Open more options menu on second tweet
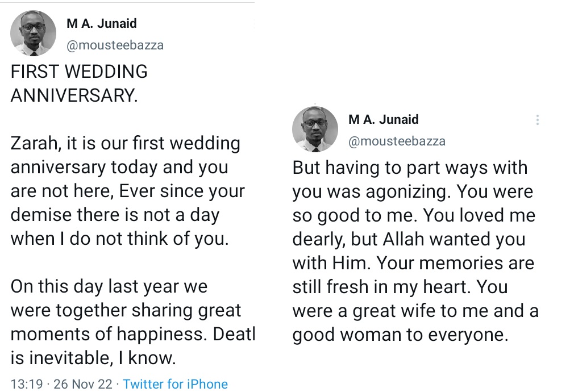Screen dimensions: 574x392 pyautogui.click(x=537, y=120)
